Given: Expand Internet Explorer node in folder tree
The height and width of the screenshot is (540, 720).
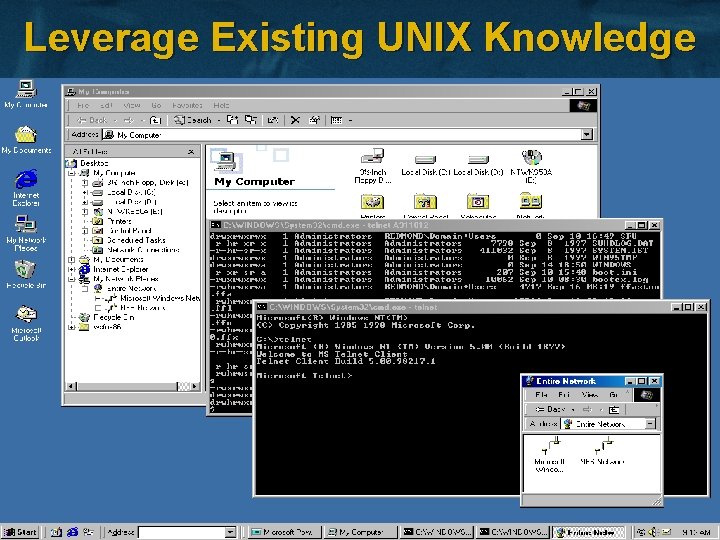Looking at the screenshot, I should [72, 270].
